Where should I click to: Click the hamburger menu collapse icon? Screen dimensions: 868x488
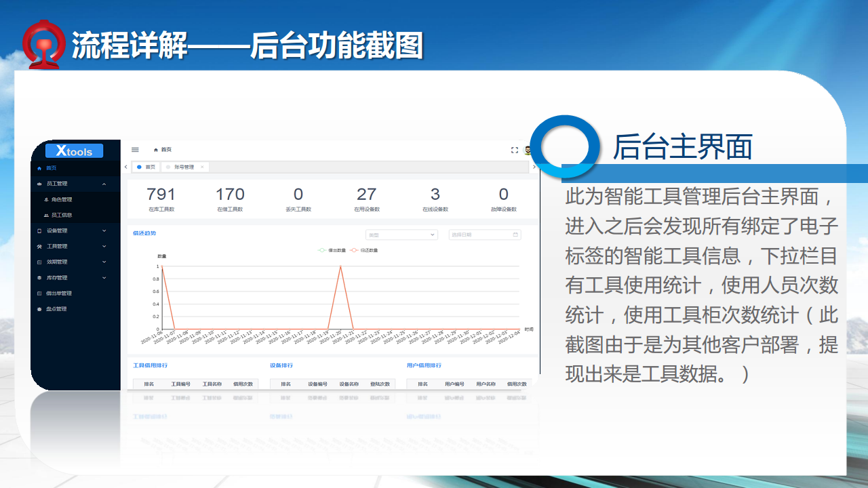(x=135, y=150)
